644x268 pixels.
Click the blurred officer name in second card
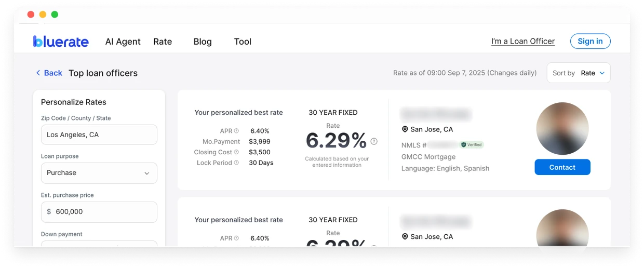[x=436, y=221]
